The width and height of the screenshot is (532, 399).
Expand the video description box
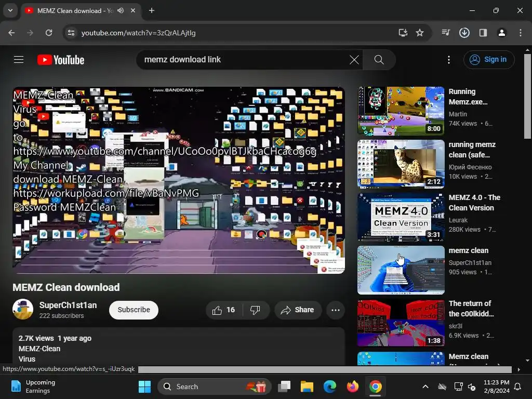(179, 346)
